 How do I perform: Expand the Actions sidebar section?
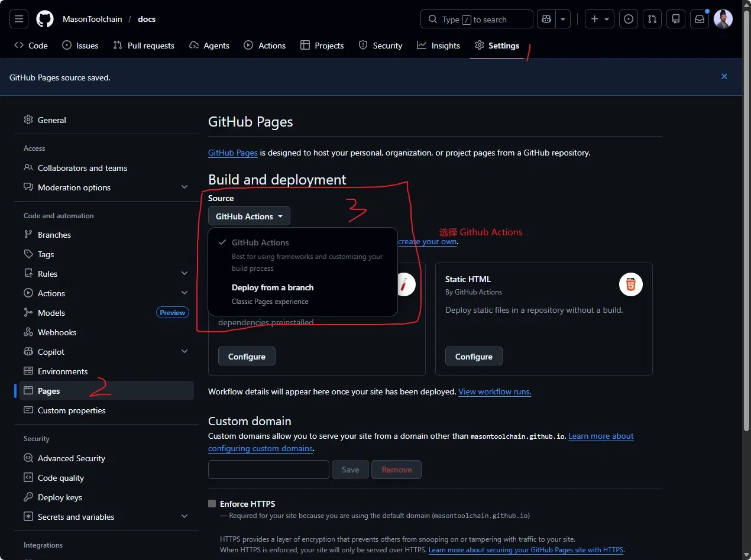pos(106,293)
